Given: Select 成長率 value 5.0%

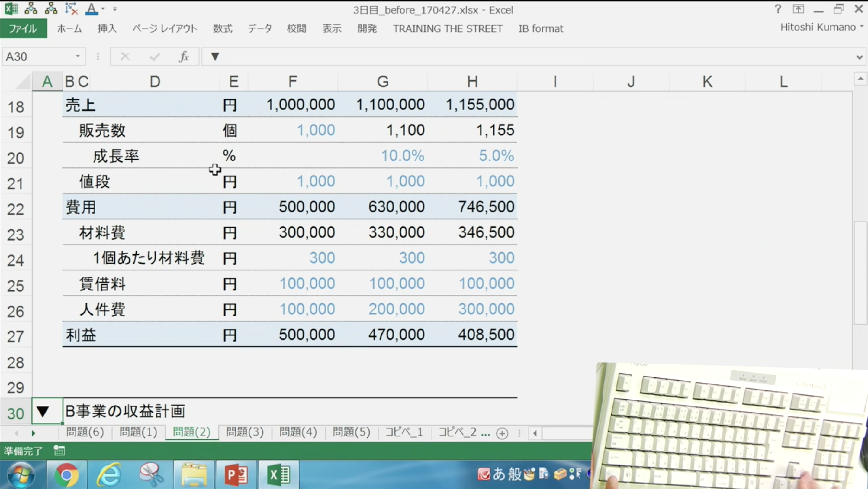Looking at the screenshot, I should pyautogui.click(x=472, y=156).
